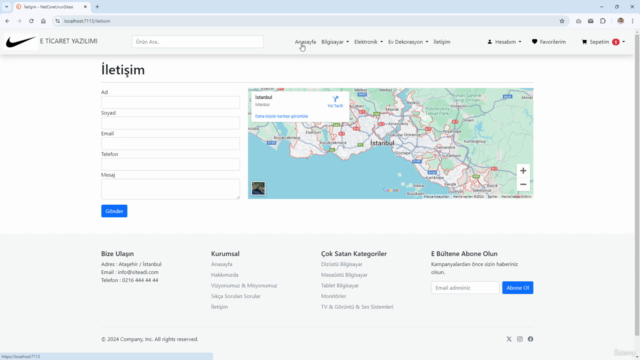Image resolution: width=640 pixels, height=360 pixels.
Task: Open Chrome three-dot menu
Action: (632, 21)
